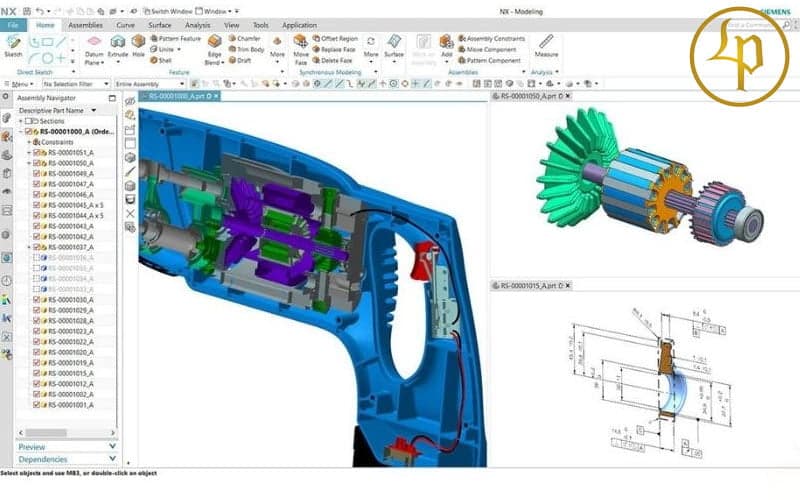Click the sketch rectangle tool

point(47,42)
